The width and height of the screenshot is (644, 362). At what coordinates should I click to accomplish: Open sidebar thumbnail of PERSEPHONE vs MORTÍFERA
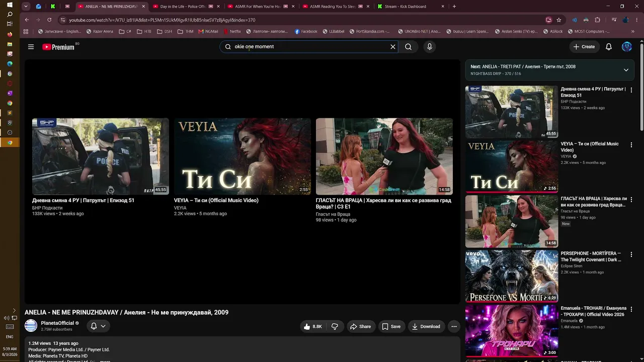[x=512, y=276]
